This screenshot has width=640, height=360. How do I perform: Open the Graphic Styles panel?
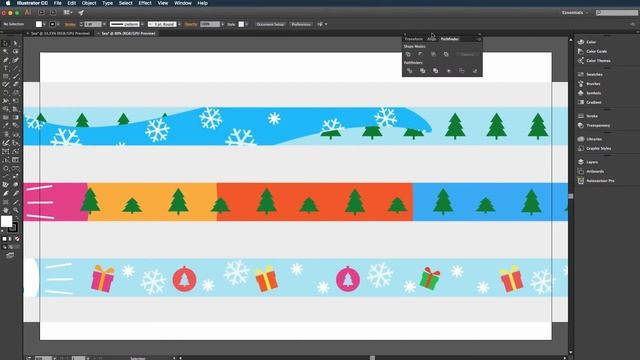(x=595, y=149)
